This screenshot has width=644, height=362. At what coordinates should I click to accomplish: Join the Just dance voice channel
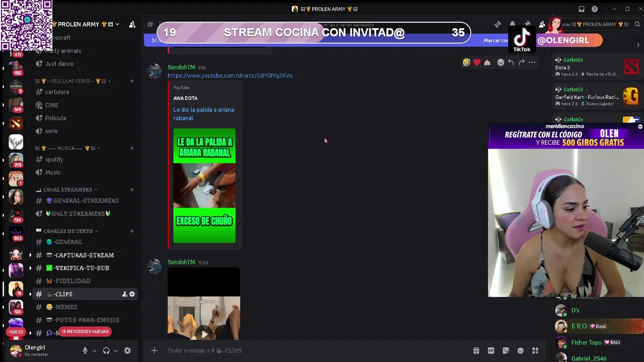coord(84,64)
